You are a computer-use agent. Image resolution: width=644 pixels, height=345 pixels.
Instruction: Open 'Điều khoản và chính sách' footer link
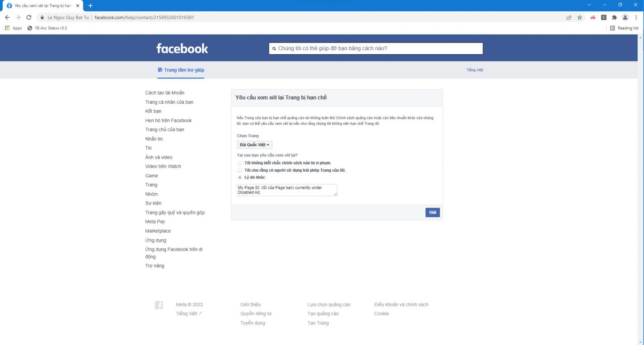point(401,305)
